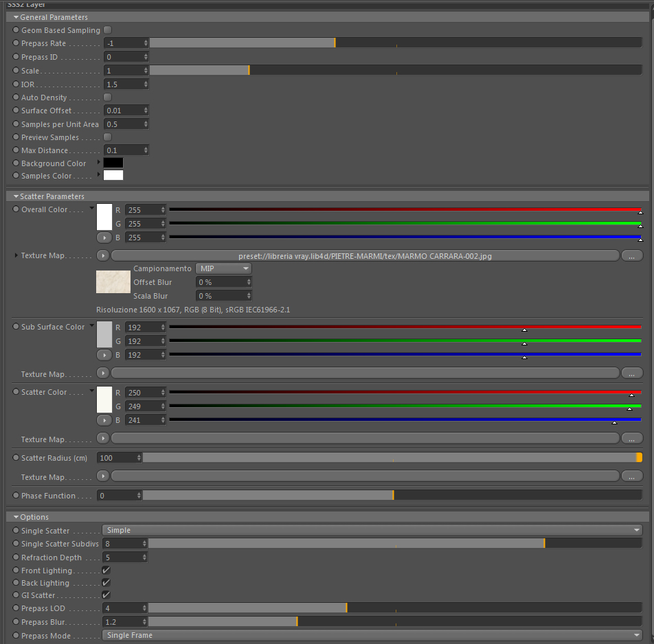Click the black Background Color swatch

113,163
